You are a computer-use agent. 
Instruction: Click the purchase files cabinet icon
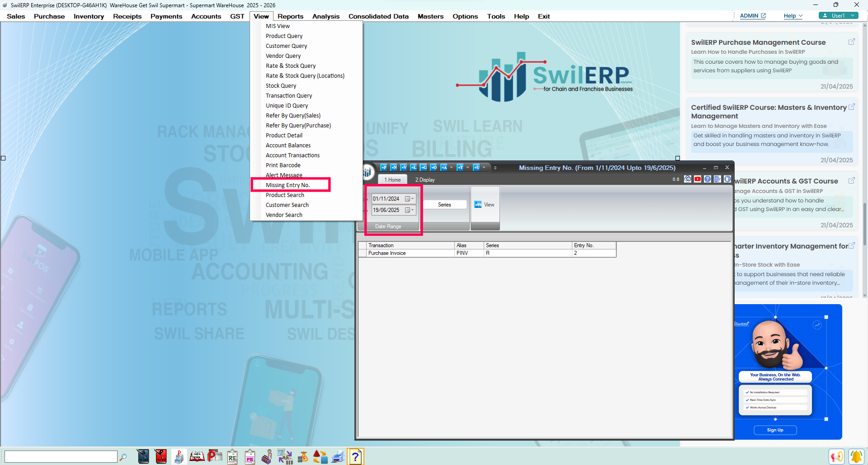click(x=179, y=456)
